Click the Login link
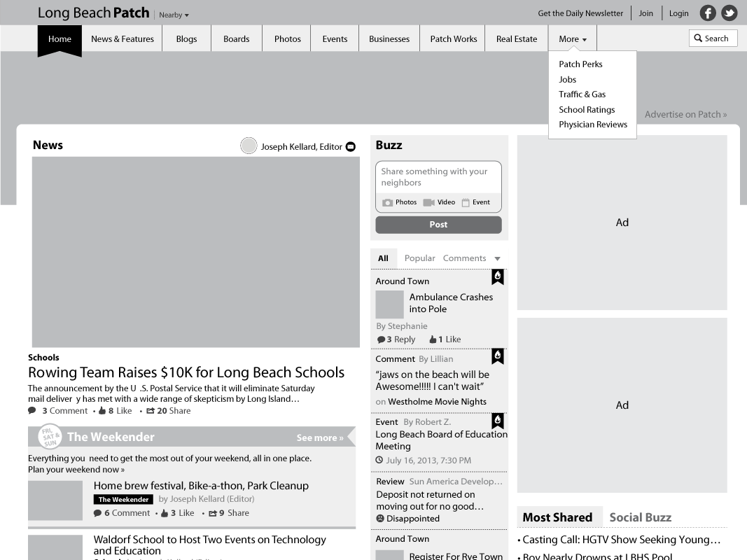 coord(678,13)
